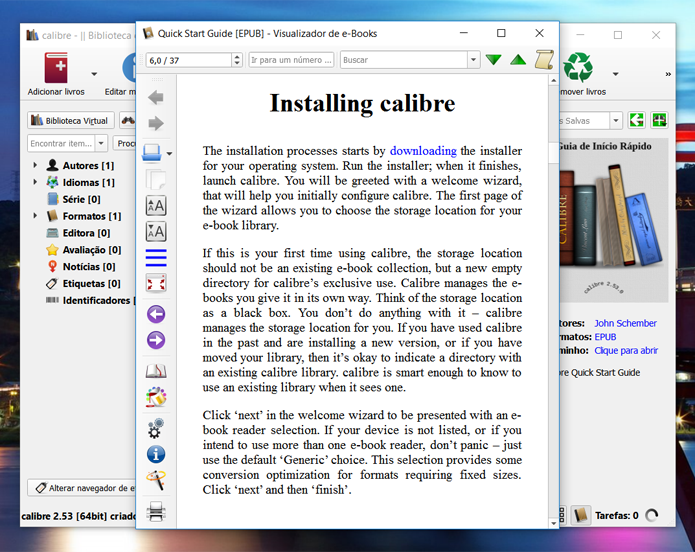Viewport: 695px width, 552px height.
Task: Click the Buscar search field in viewer
Action: [404, 60]
